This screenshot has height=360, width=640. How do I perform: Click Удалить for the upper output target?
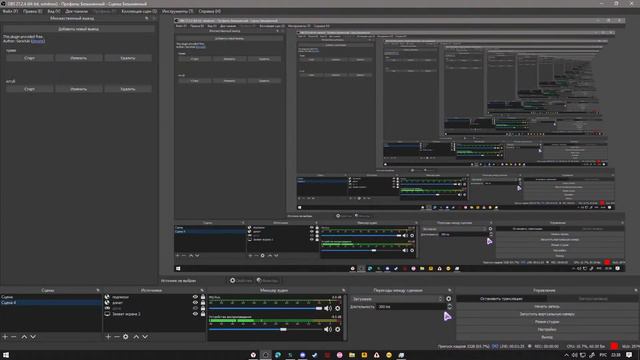click(128, 58)
